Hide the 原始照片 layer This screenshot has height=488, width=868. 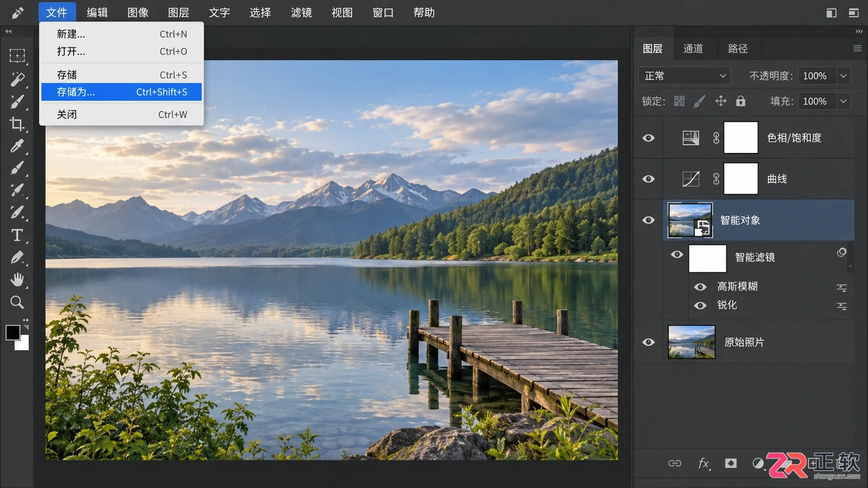tap(648, 342)
